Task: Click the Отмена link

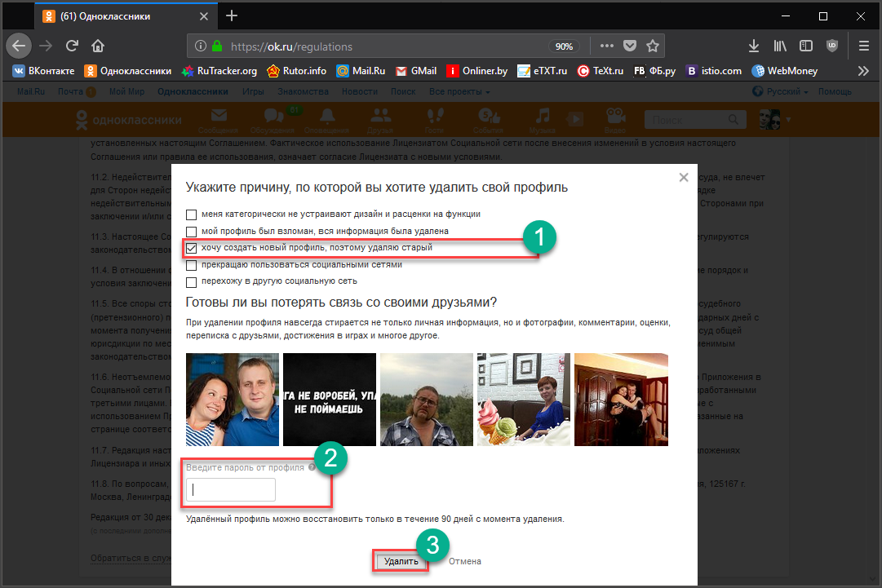Action: 465,561
